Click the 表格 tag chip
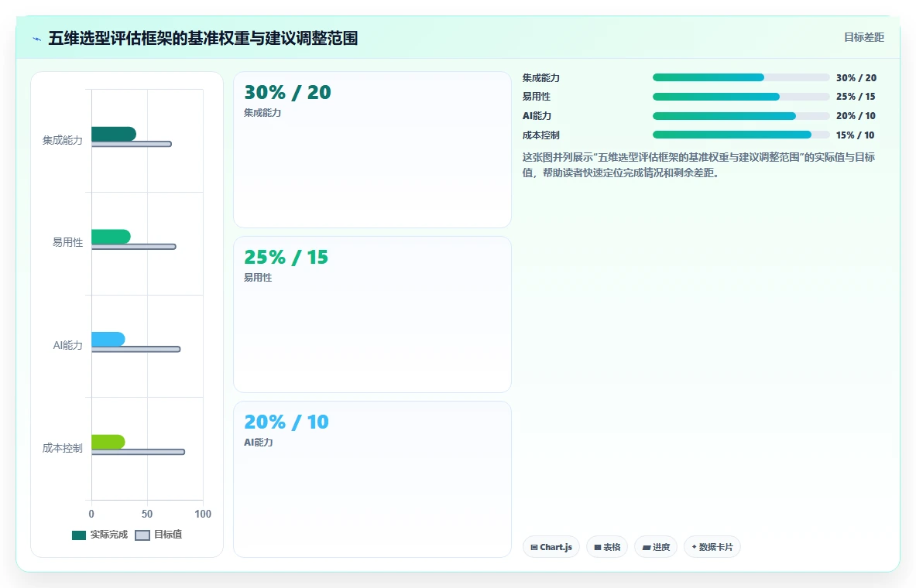 607,547
